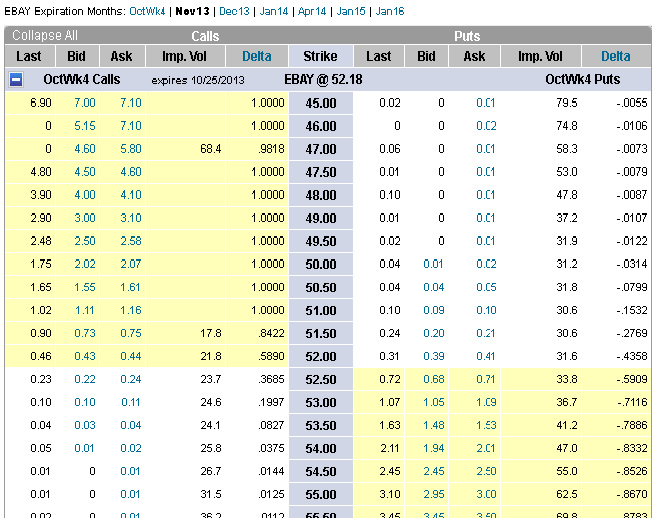Click put ask 0.21 at strike 51.50
The image size is (655, 518).
click(486, 333)
